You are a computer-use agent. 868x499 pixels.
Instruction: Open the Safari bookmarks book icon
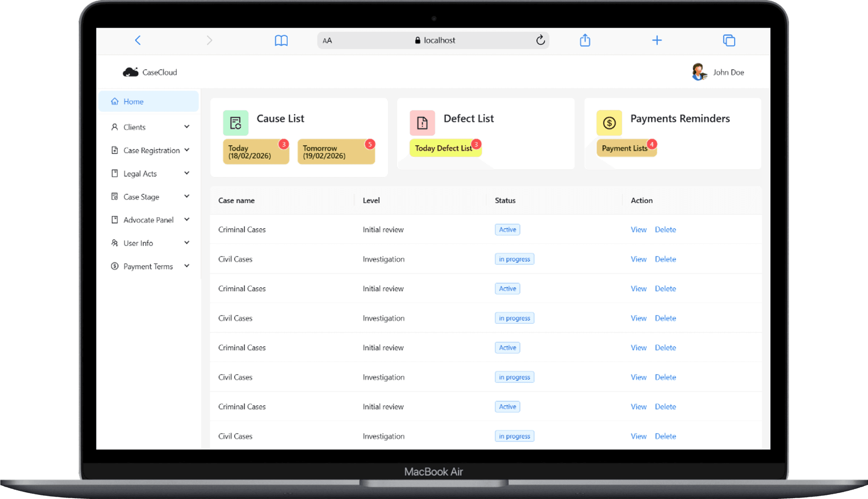click(x=281, y=40)
